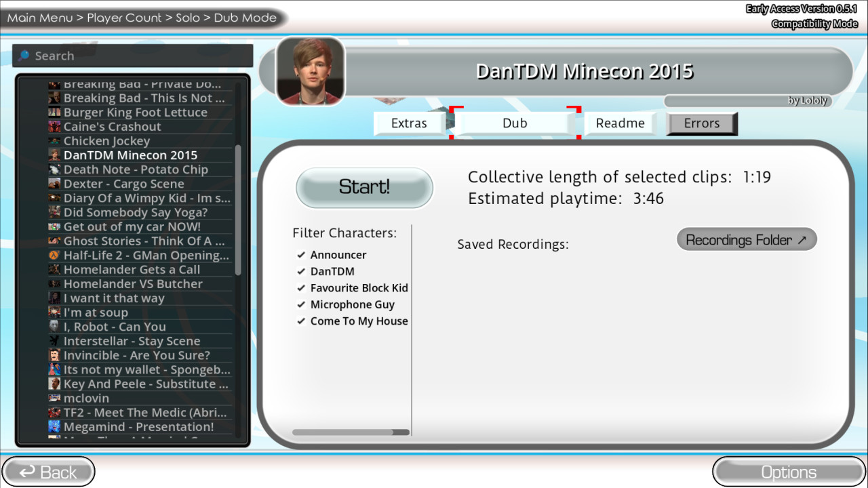Click the DanTDM portrait image in header

(x=311, y=71)
